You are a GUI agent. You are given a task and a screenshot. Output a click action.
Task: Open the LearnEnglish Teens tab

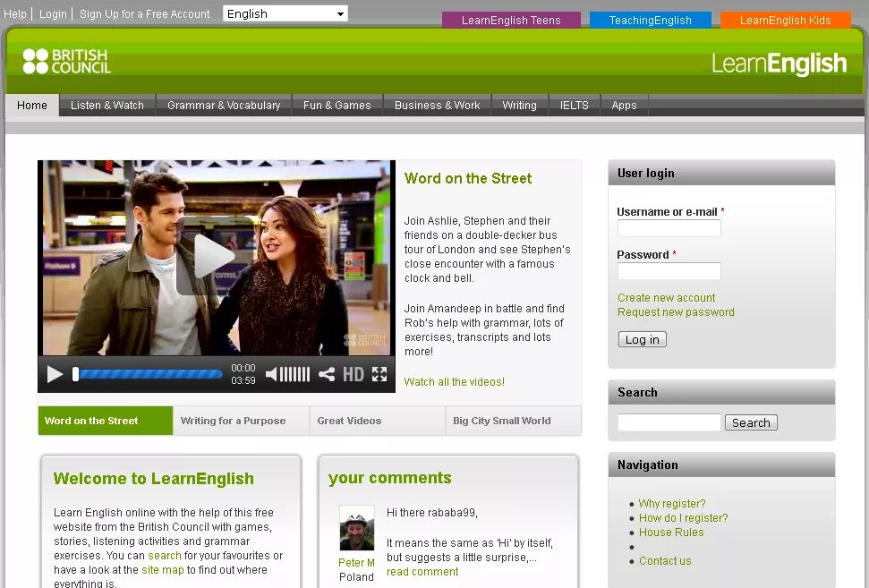tap(511, 21)
